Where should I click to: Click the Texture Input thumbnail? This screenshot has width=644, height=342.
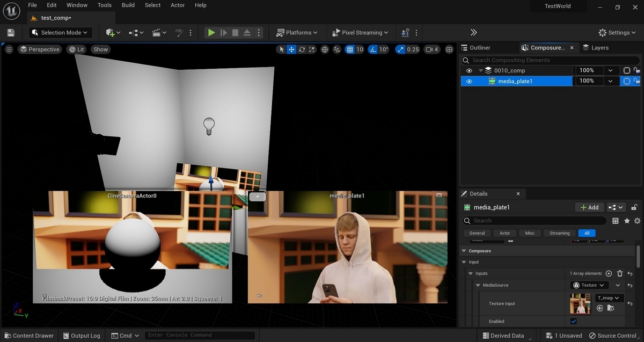580,304
